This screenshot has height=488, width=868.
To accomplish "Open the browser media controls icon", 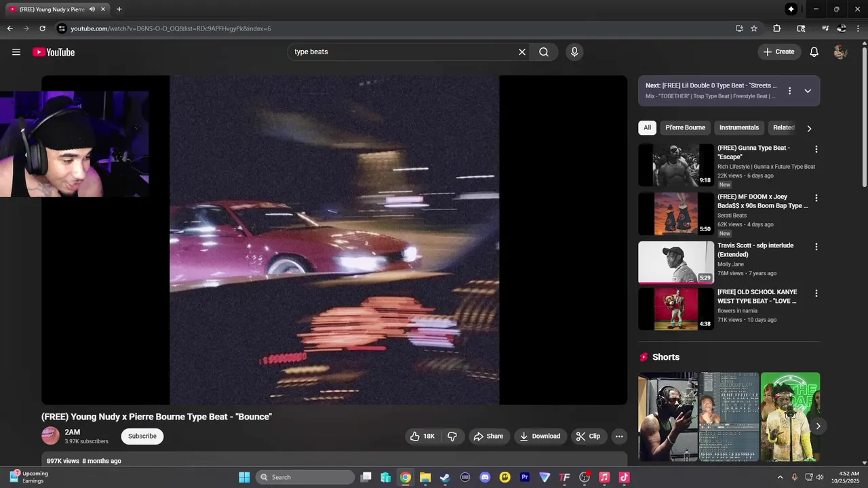I will point(825,28).
